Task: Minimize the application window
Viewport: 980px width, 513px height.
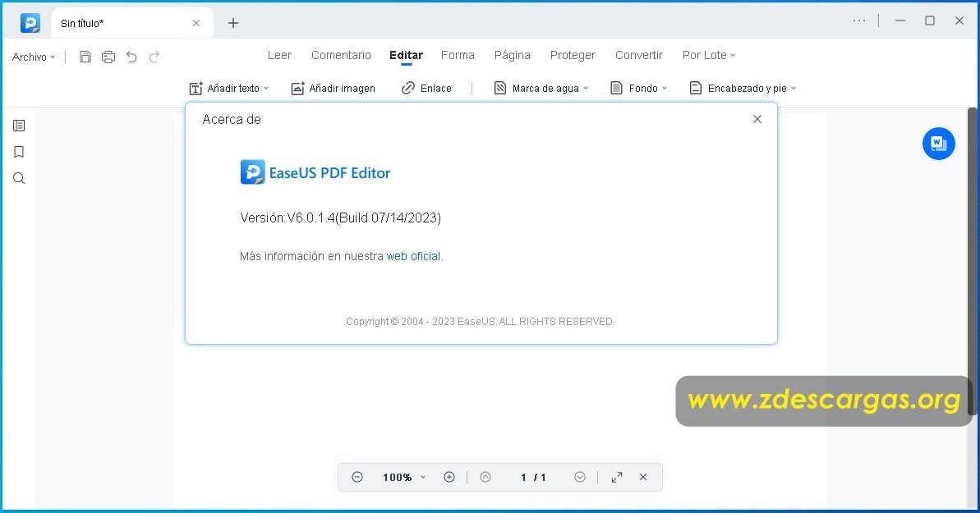Action: (x=900, y=21)
